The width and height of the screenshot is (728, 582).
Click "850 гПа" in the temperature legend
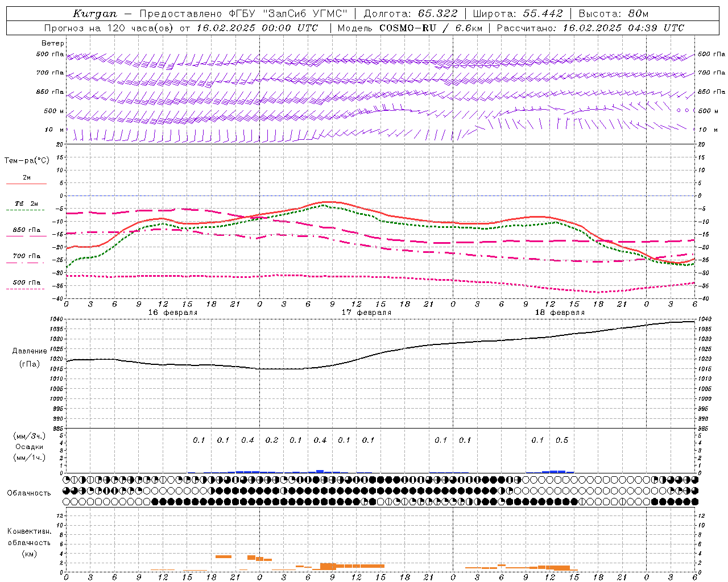[27, 230]
